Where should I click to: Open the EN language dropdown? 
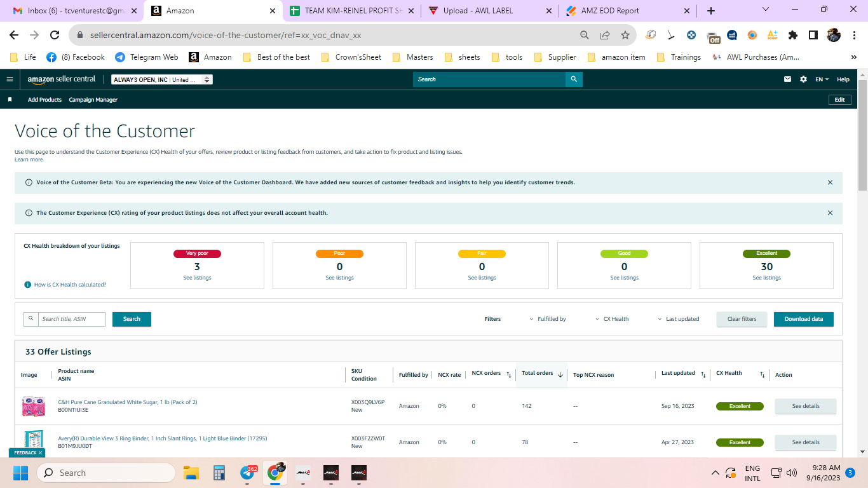tap(822, 79)
